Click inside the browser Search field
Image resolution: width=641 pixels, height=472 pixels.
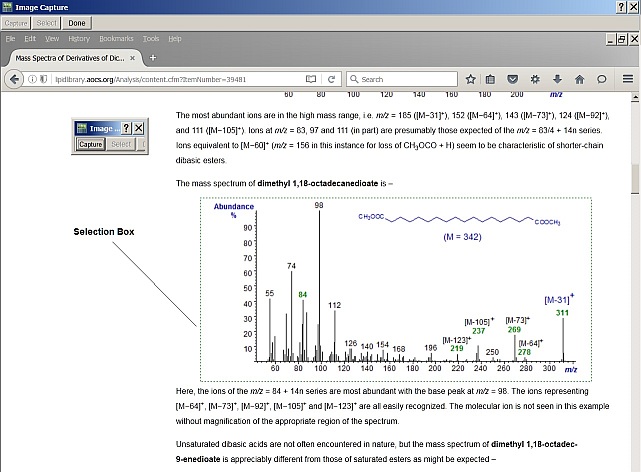pos(400,79)
